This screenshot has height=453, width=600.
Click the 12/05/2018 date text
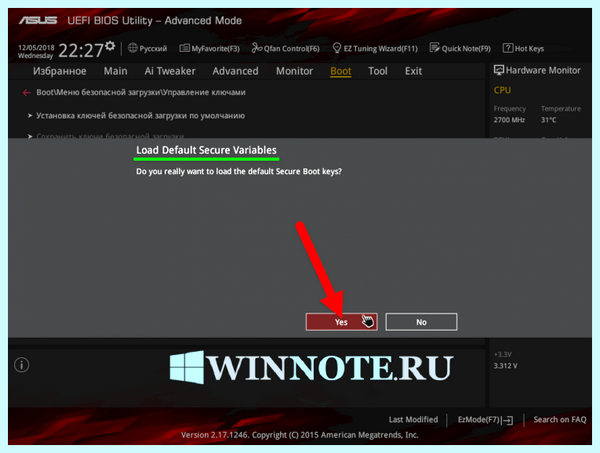[36, 47]
